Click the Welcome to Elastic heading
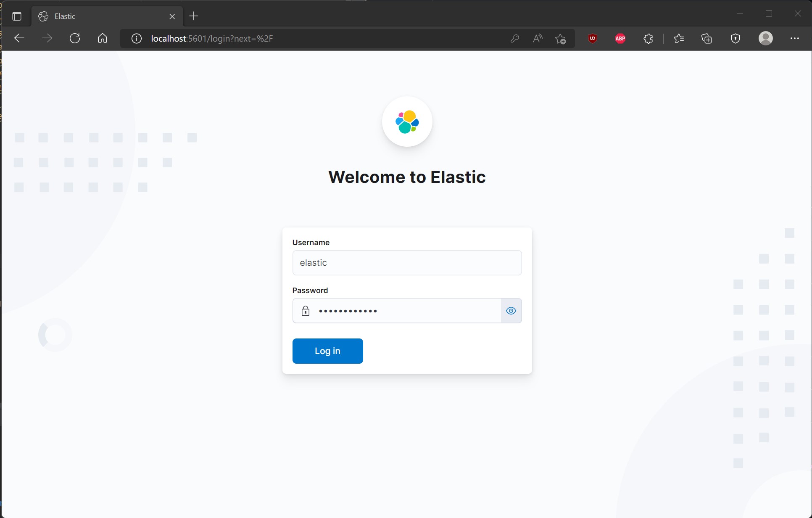The image size is (812, 518). coord(407,177)
